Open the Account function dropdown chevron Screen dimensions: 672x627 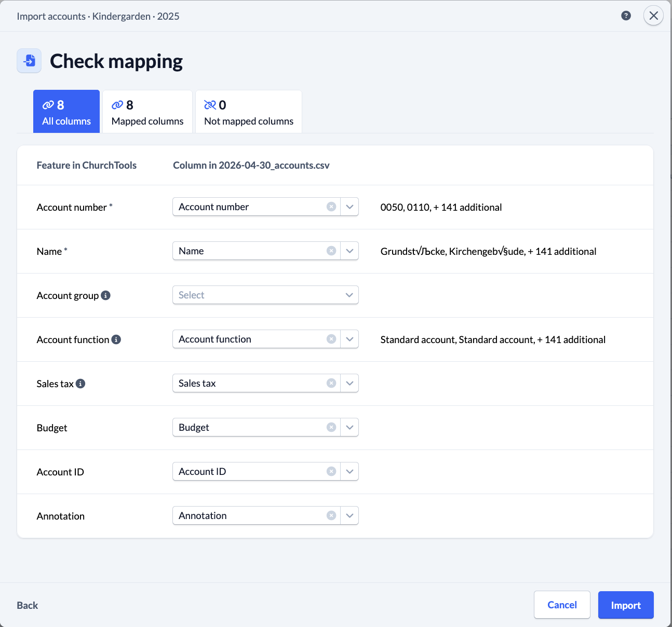[x=350, y=339]
